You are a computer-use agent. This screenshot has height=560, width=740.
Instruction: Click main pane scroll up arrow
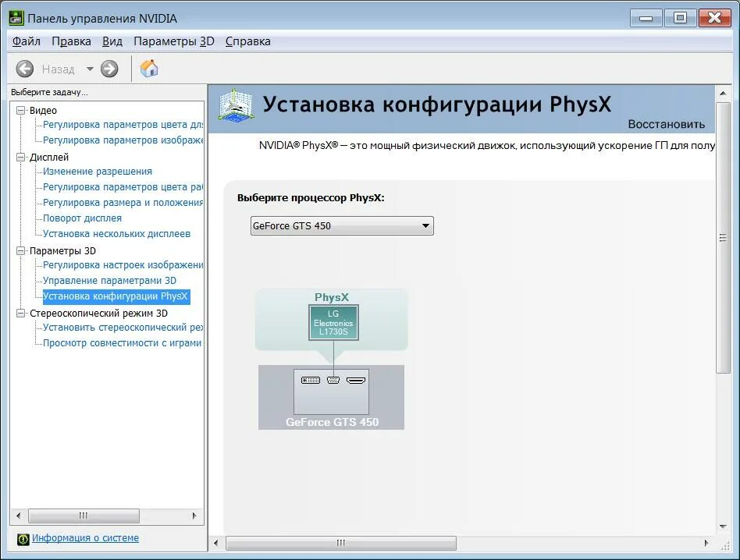point(723,94)
